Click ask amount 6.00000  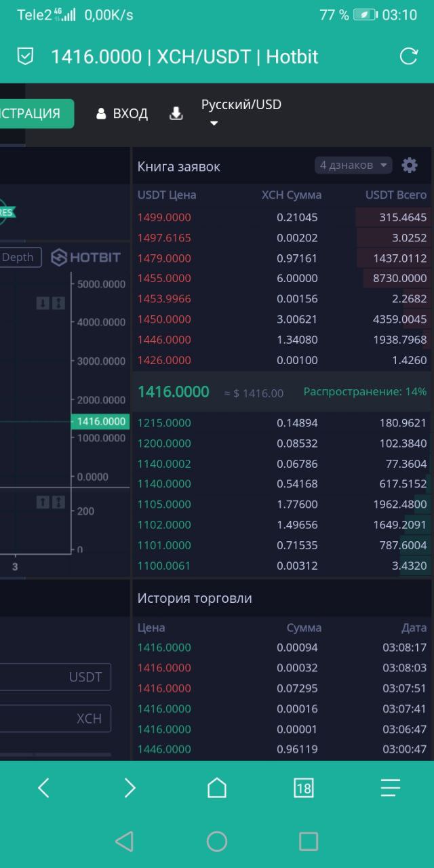pyautogui.click(x=297, y=278)
